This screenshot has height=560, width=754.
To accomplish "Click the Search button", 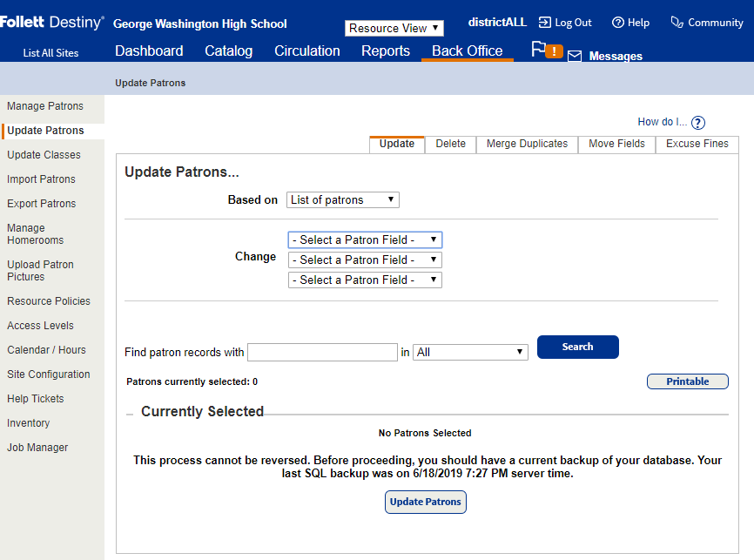I will point(577,347).
